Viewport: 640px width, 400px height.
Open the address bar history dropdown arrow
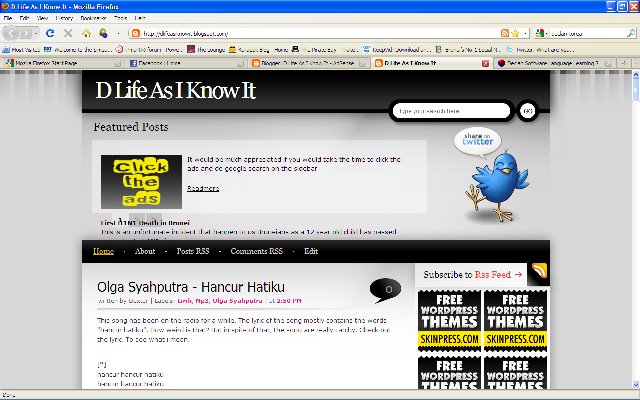[525, 33]
